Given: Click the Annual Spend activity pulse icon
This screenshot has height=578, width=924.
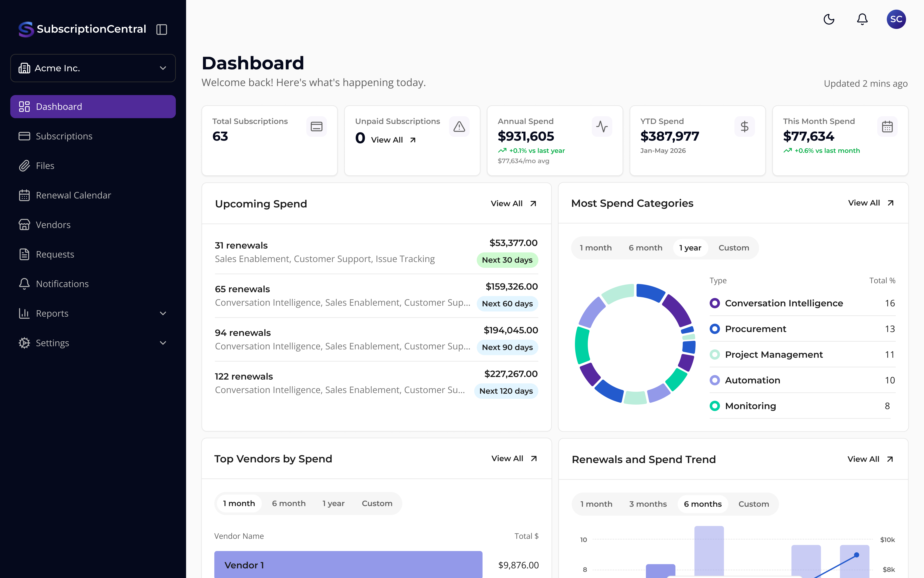Looking at the screenshot, I should pos(602,127).
